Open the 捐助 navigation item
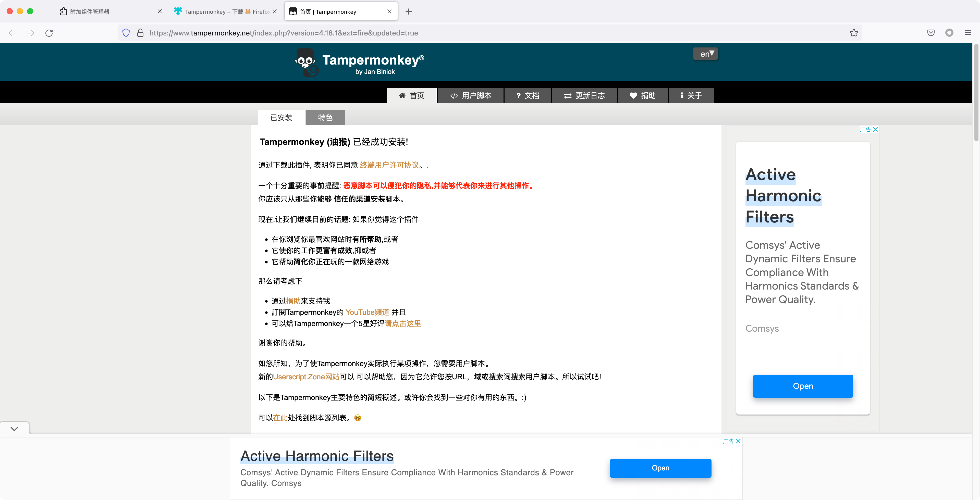 pos(643,96)
